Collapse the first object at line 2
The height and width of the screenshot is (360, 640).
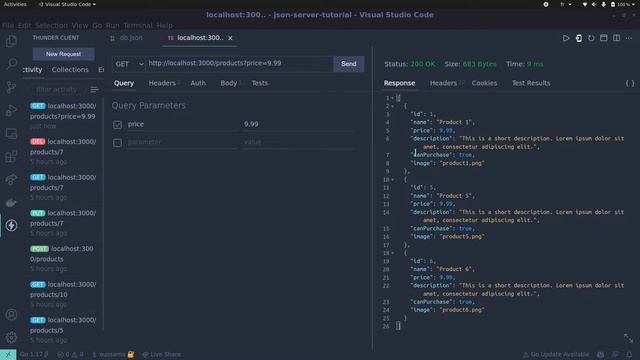pos(393,106)
